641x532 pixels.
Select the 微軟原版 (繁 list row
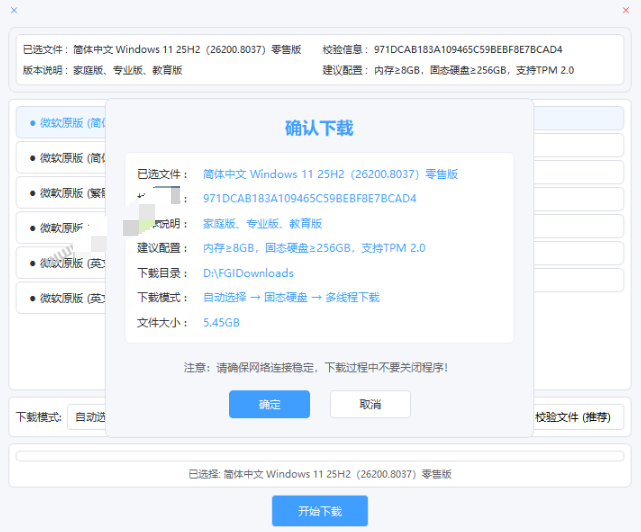tap(61, 193)
